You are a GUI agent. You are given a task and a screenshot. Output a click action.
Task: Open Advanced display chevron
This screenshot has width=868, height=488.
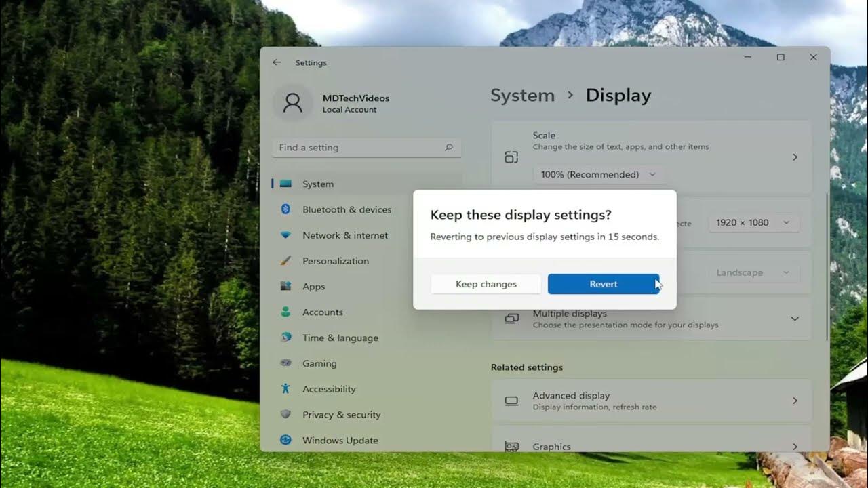click(x=795, y=401)
